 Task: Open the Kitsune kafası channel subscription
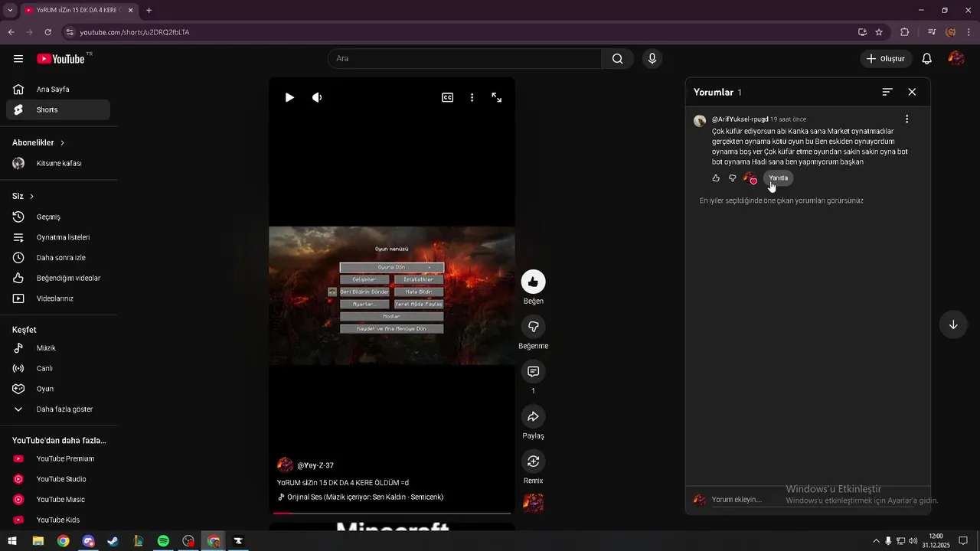pyautogui.click(x=58, y=163)
